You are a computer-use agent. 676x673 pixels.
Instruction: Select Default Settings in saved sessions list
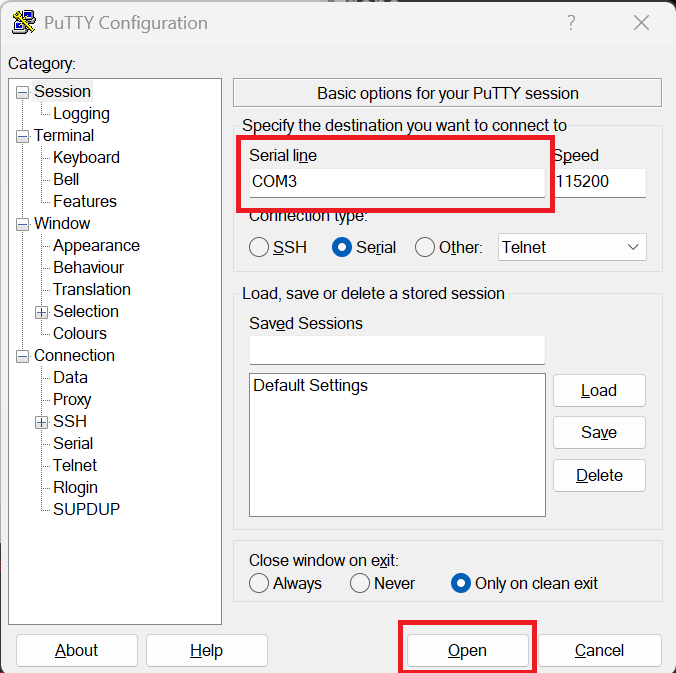point(310,386)
